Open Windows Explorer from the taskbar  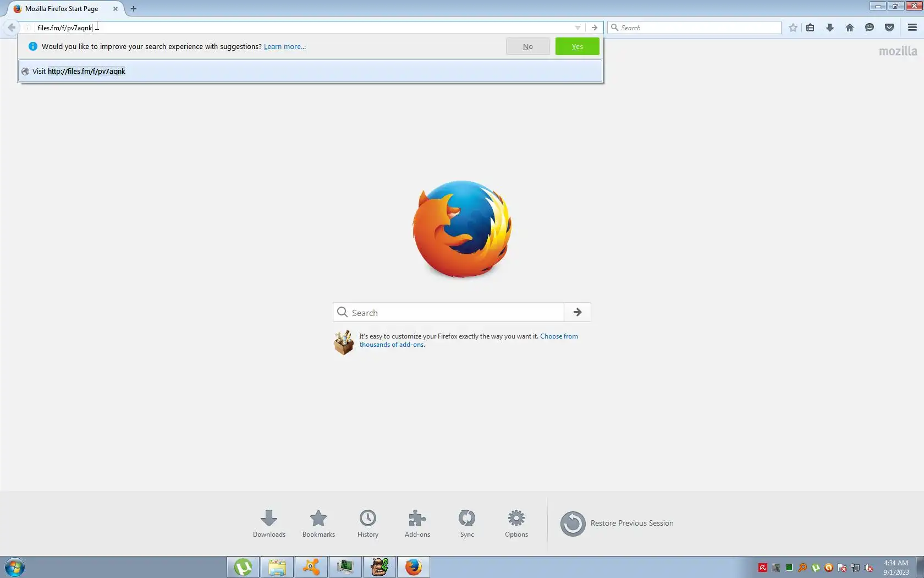(277, 567)
